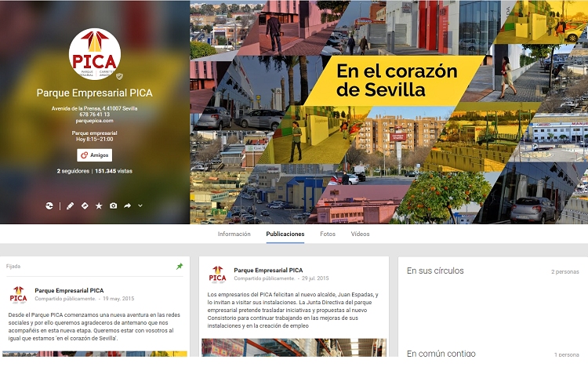Screen dimensions: 588x367
Task: Click the En sus círculos heading
Action: pos(435,271)
